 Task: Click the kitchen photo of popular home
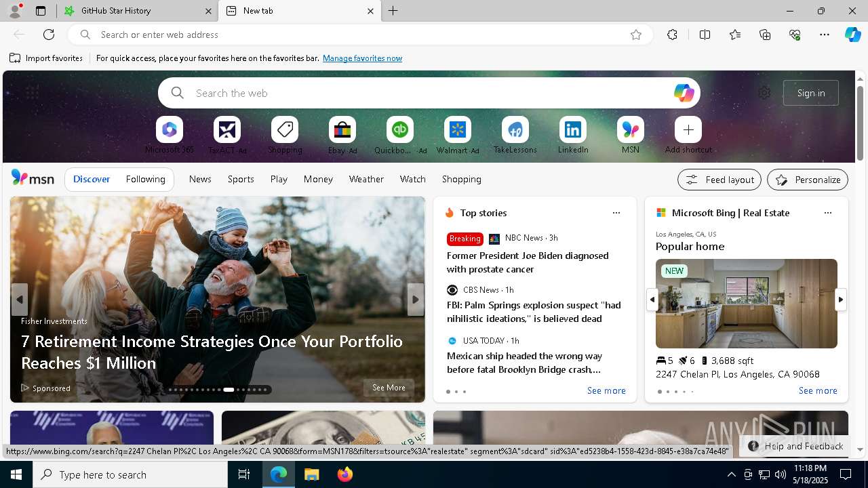coord(747,304)
